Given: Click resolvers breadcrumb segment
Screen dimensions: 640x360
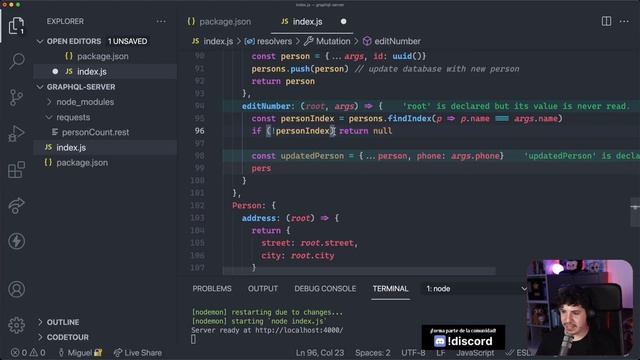Looking at the screenshot, I should pos(268,41).
